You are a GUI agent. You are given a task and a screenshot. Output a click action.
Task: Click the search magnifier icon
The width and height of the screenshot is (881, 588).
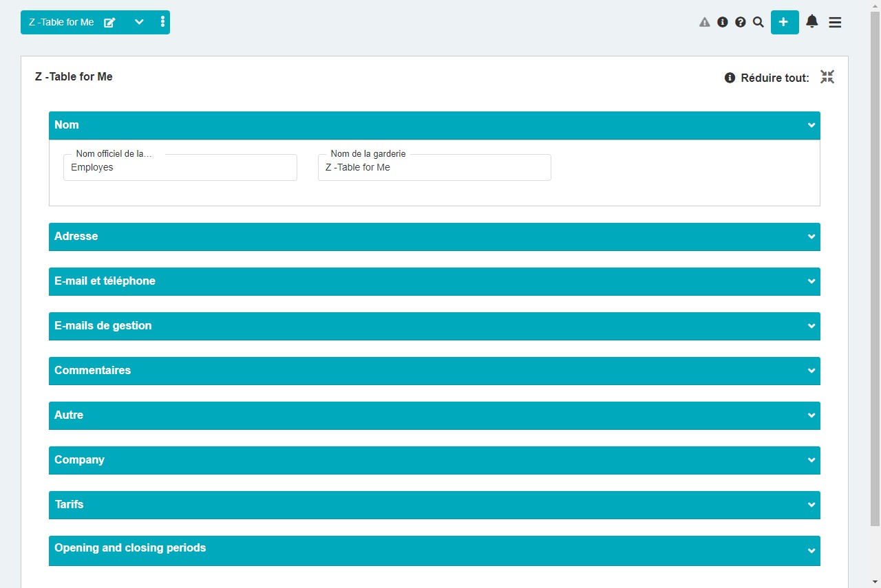point(758,22)
